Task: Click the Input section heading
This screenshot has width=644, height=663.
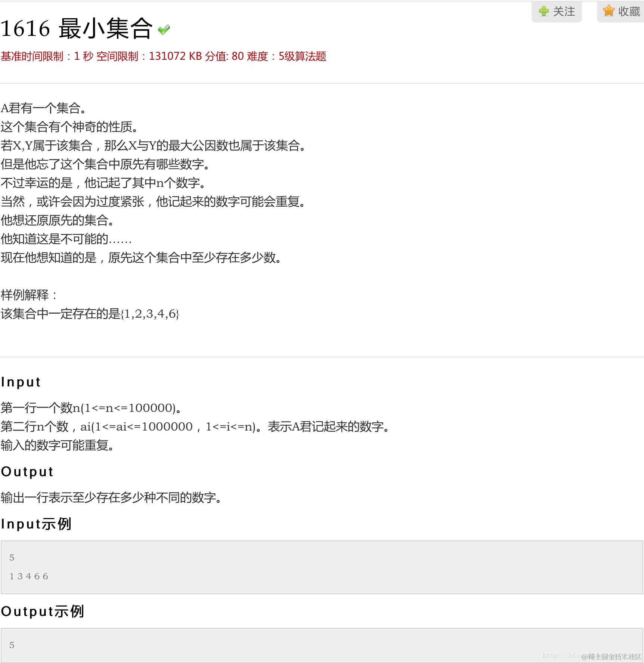Action: [x=21, y=382]
